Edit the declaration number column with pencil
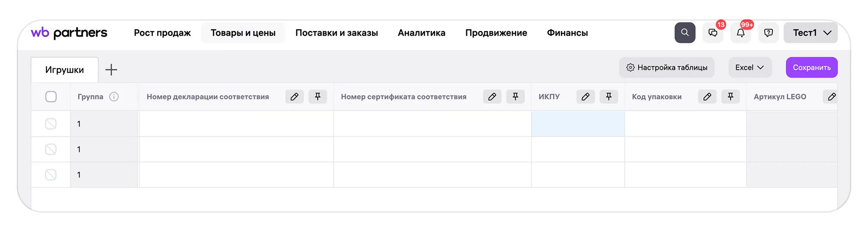The image size is (868, 232). pyautogui.click(x=294, y=97)
